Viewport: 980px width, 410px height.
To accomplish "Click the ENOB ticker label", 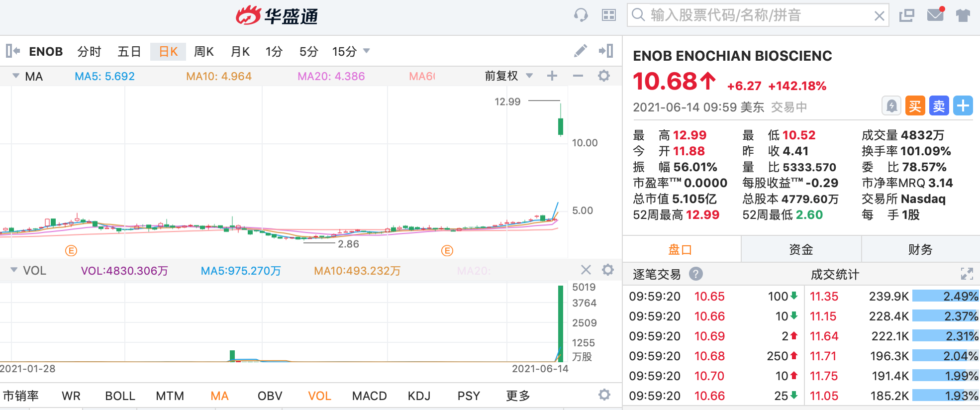I will (x=46, y=51).
